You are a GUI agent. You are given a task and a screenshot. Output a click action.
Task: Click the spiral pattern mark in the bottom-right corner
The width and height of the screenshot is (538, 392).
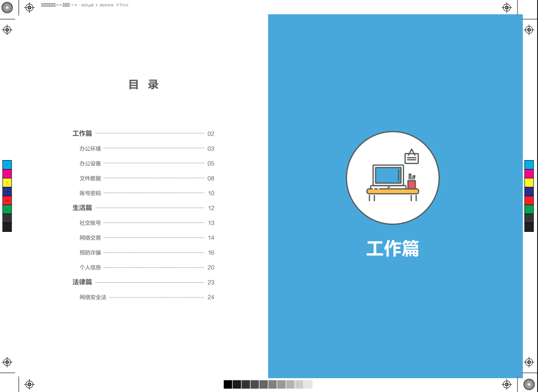coord(530,384)
